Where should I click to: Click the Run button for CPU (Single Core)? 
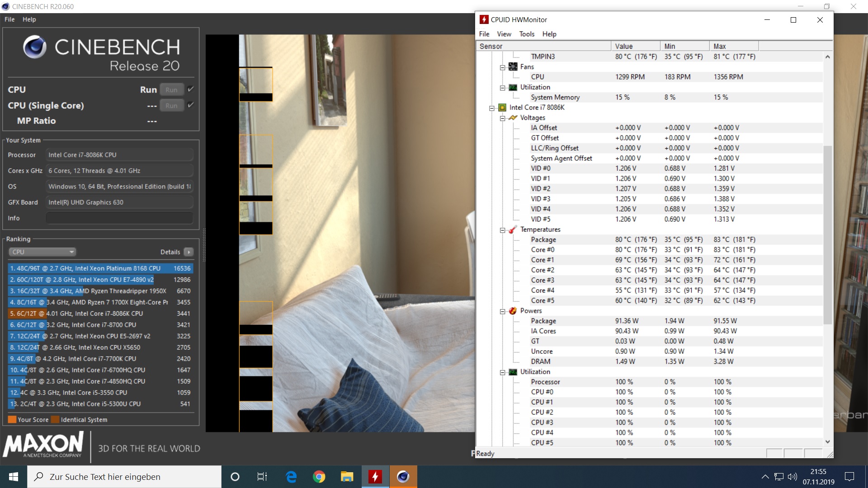pos(171,105)
